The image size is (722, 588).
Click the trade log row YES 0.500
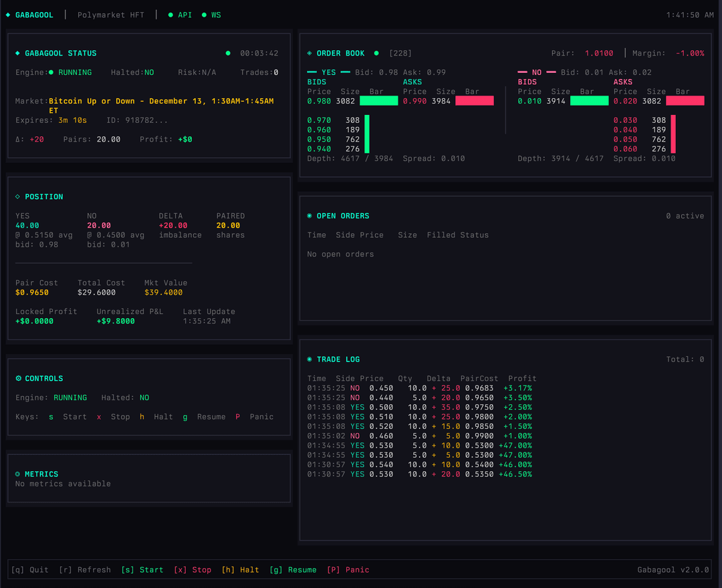[x=419, y=407]
